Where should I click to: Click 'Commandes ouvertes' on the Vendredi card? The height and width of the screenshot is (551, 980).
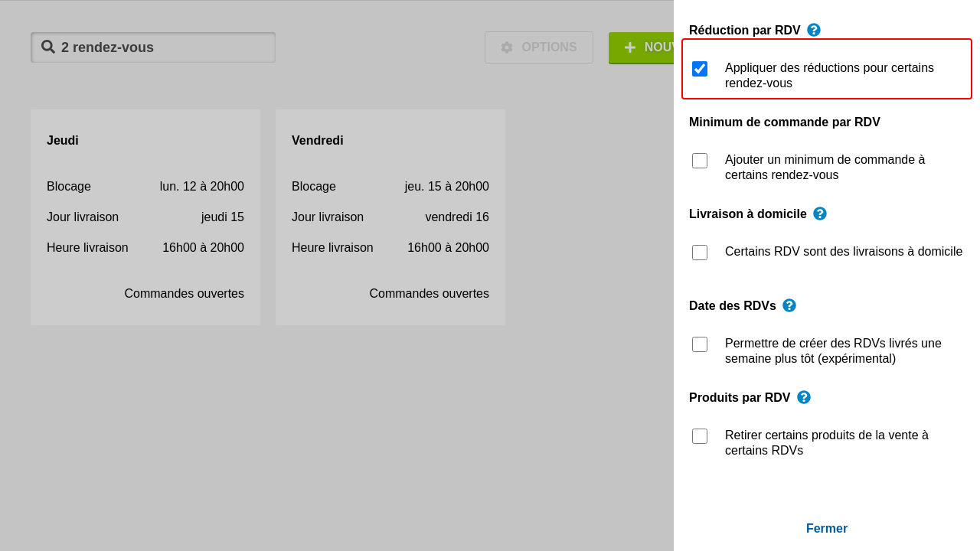click(429, 294)
